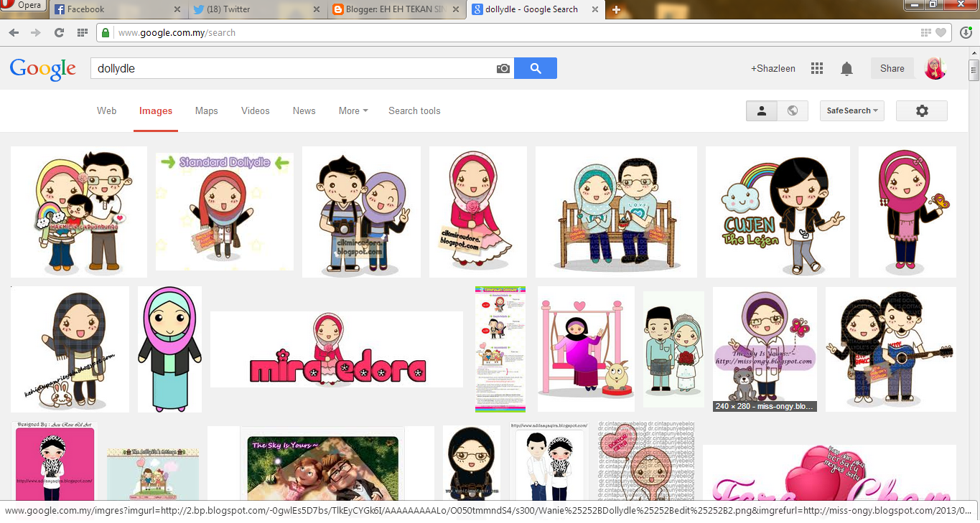Open the tall narrow infographic image
This screenshot has height=523, width=980.
click(500, 349)
